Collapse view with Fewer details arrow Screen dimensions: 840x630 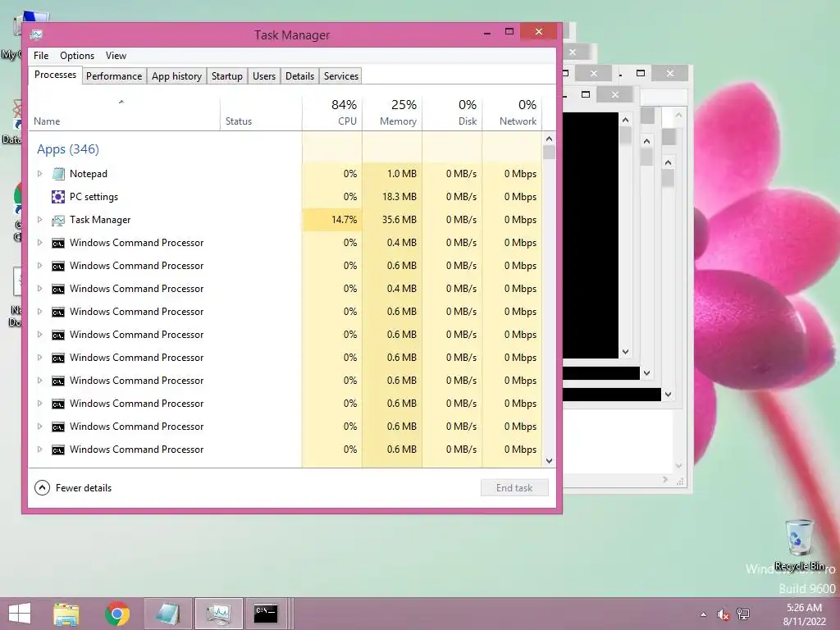coord(43,488)
